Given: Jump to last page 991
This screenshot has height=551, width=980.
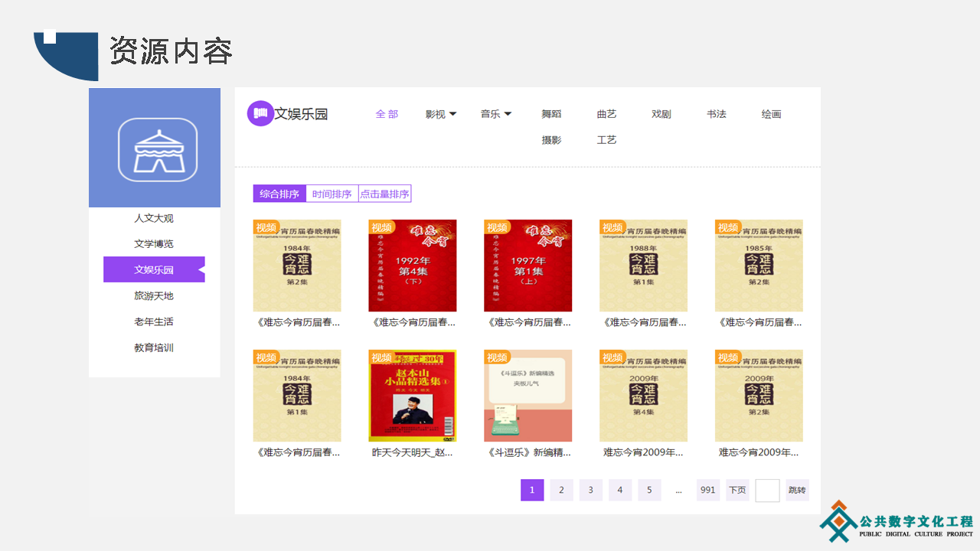Looking at the screenshot, I should [708, 490].
